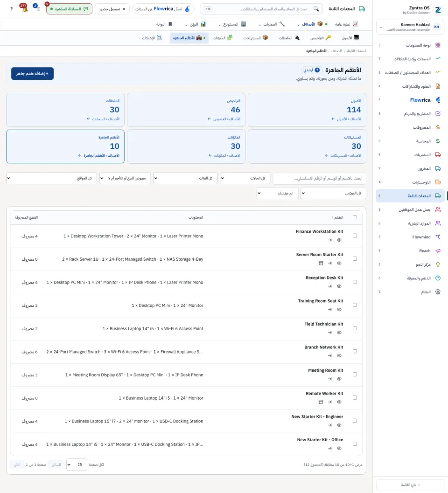The height and width of the screenshot is (493, 448).
Task: Open the كل الحالات status filter dropdown
Action: pyautogui.click(x=245, y=178)
